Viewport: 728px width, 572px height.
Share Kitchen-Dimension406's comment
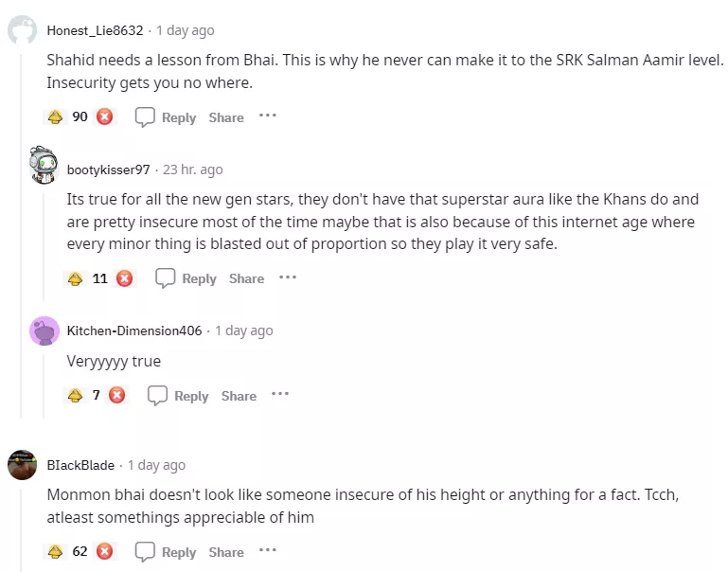click(x=239, y=396)
